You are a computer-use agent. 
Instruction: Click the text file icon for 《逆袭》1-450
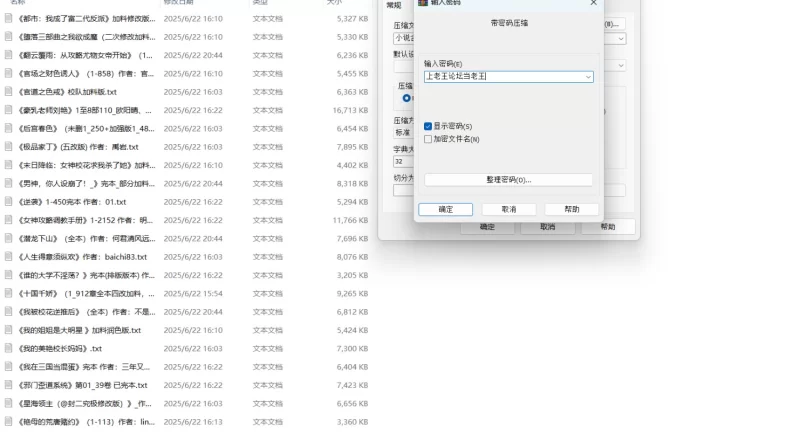coord(9,201)
